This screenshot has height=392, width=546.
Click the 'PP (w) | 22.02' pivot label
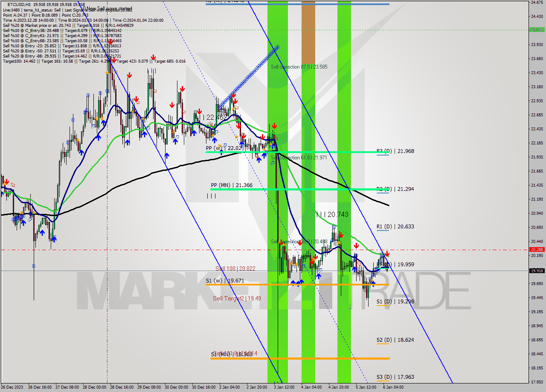[x=224, y=148]
